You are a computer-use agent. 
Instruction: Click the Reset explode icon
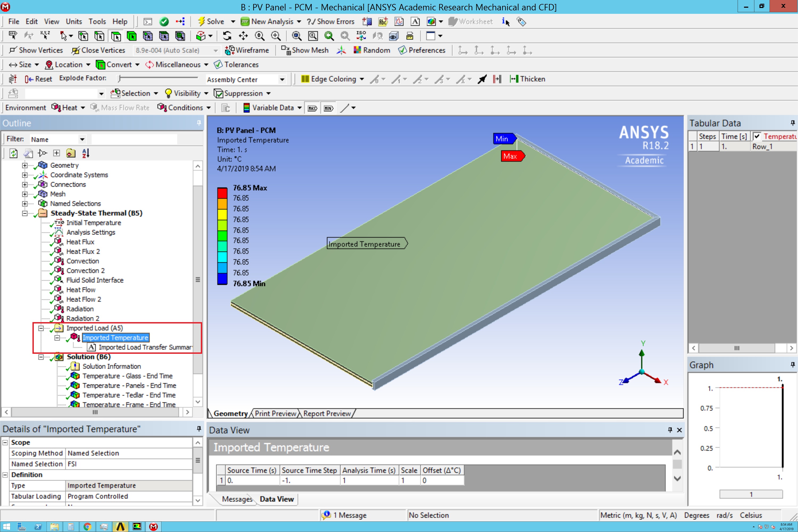click(x=28, y=79)
